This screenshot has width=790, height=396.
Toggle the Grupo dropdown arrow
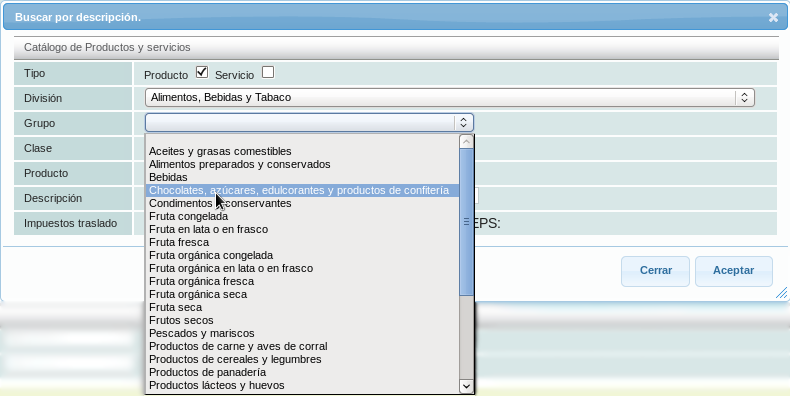(x=464, y=122)
